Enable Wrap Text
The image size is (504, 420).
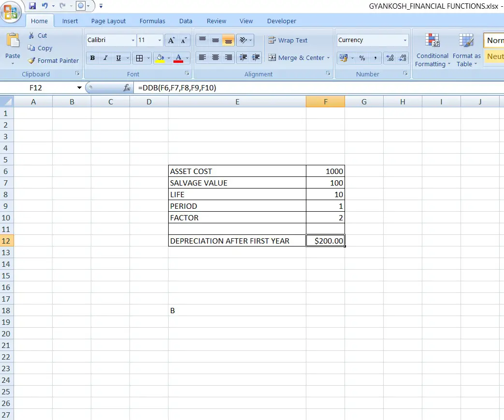pos(288,40)
